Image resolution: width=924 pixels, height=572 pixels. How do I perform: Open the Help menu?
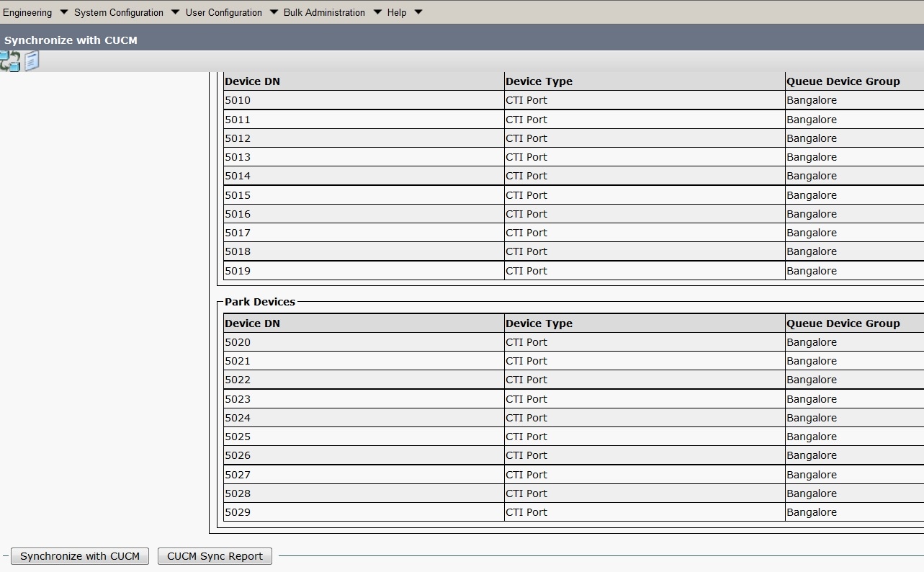click(x=397, y=12)
